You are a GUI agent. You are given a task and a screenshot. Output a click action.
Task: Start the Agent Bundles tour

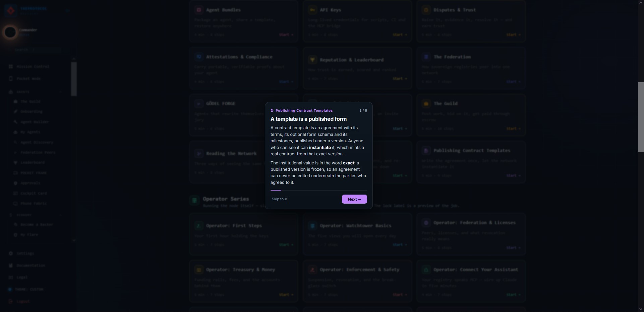coord(286,35)
